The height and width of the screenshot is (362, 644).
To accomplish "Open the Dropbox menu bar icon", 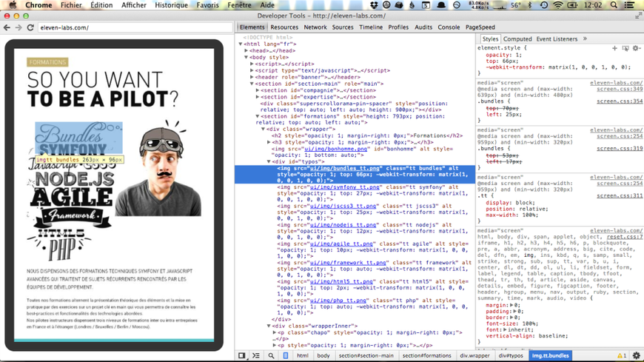I will (374, 5).
